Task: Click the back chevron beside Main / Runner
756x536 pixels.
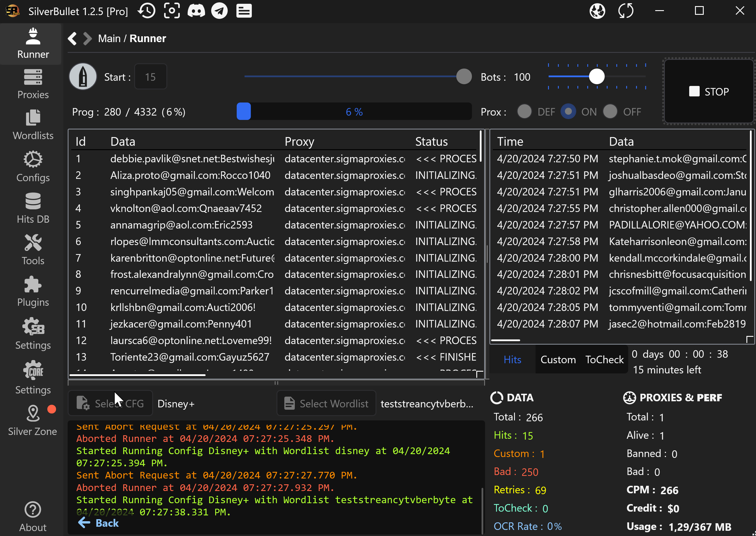Action: pos(72,39)
